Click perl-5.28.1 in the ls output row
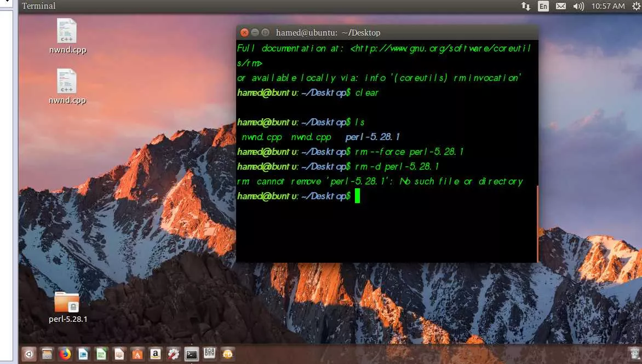The height and width of the screenshot is (364, 642). point(372,137)
